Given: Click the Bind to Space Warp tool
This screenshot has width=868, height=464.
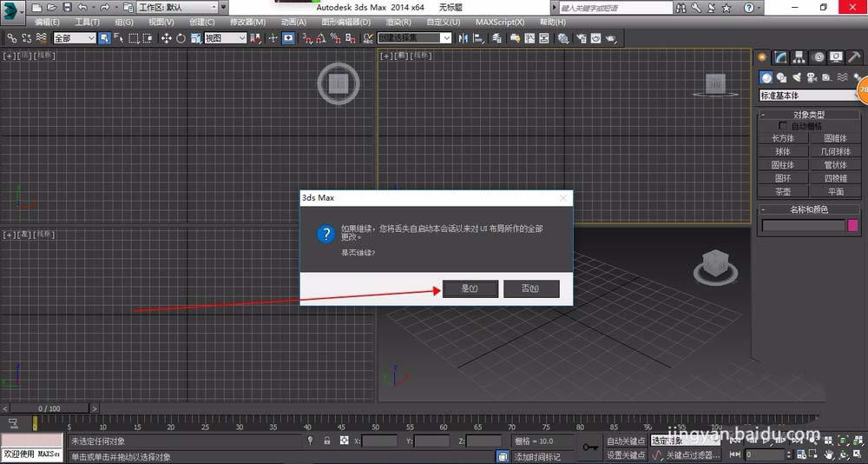Looking at the screenshot, I should tap(42, 38).
